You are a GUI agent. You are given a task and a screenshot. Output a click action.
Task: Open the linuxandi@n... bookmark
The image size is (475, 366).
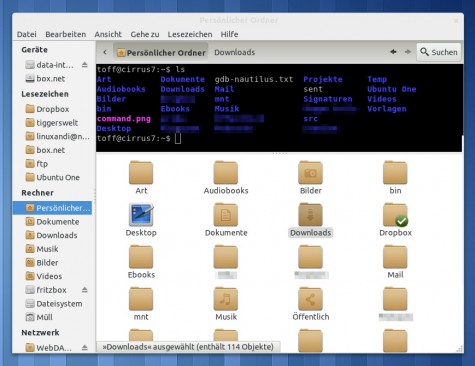coord(52,136)
